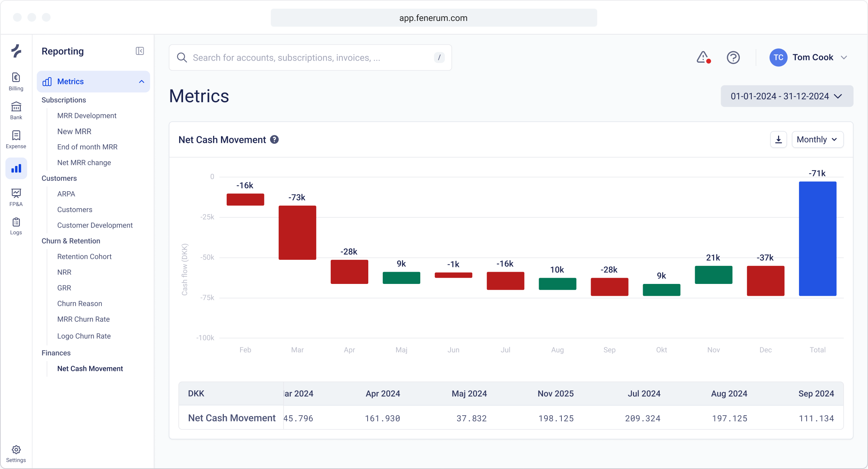The height and width of the screenshot is (469, 868).
Task: Click the Net Cash Movement tooltip icon
Action: tap(274, 139)
